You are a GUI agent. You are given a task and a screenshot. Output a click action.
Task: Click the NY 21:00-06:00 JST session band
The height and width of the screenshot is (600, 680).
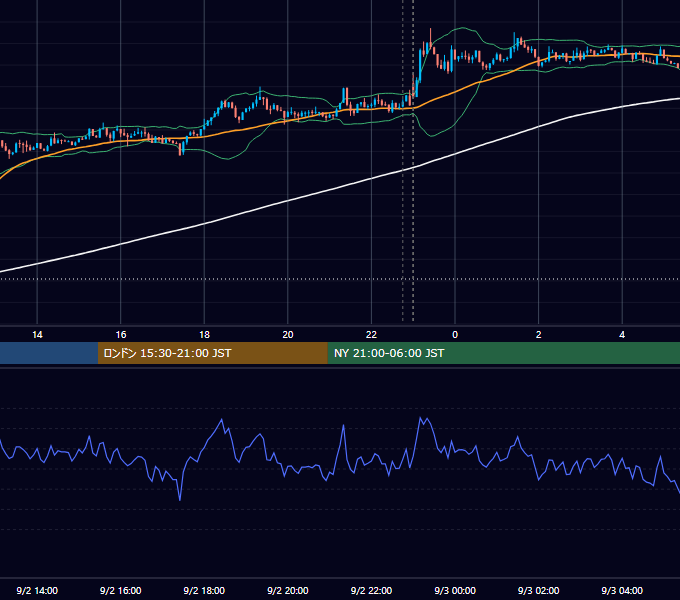click(x=503, y=353)
